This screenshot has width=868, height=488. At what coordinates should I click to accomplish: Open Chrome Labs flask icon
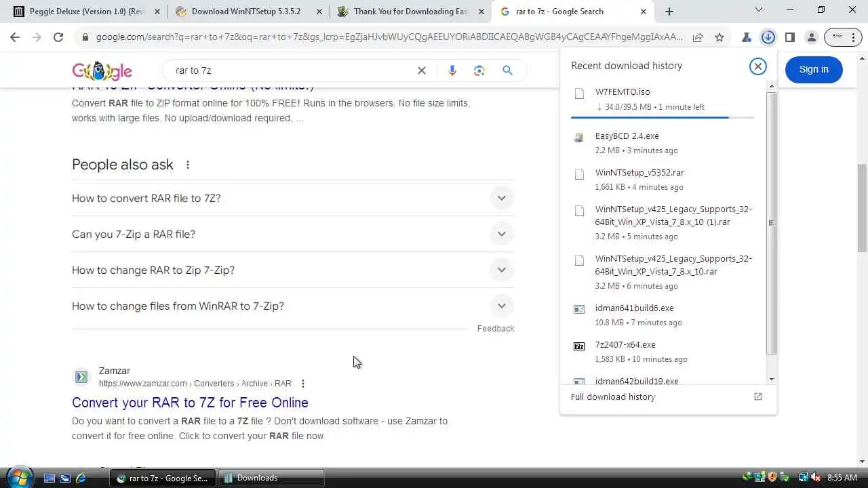(x=747, y=38)
